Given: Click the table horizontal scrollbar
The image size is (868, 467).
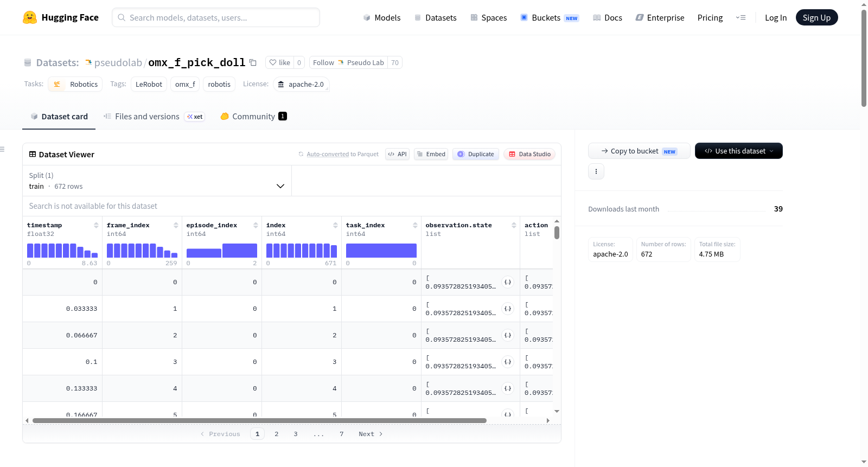Looking at the screenshot, I should 259,420.
